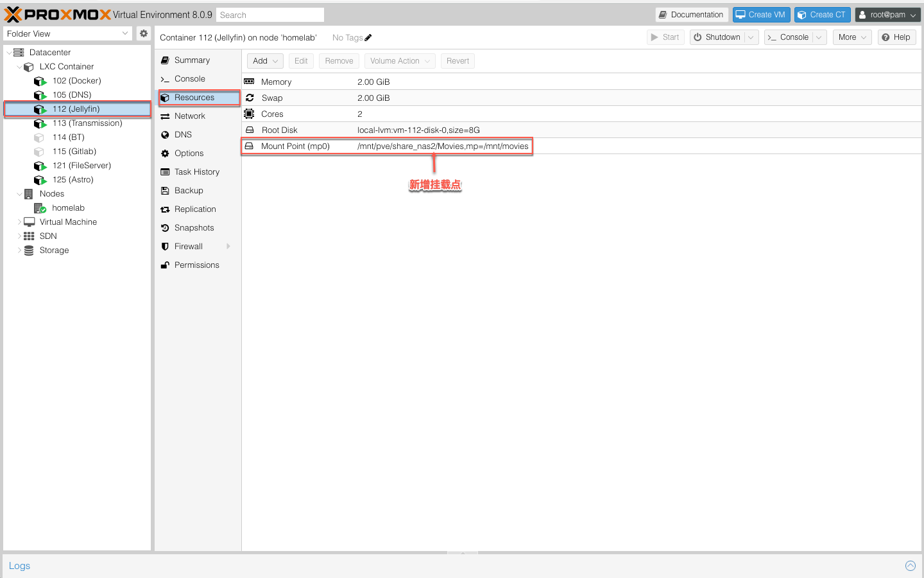924x578 pixels.
Task: Collapse the Nodes tree group
Action: pyautogui.click(x=19, y=194)
